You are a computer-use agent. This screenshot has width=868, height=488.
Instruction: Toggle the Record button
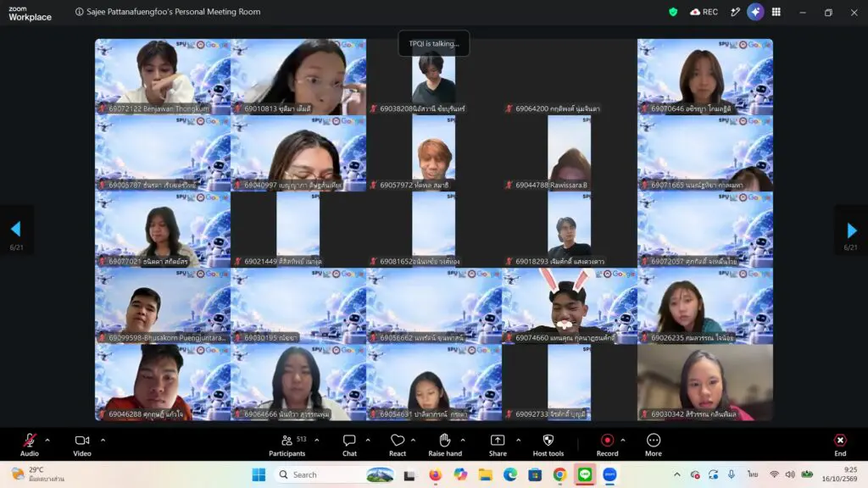[x=607, y=445]
